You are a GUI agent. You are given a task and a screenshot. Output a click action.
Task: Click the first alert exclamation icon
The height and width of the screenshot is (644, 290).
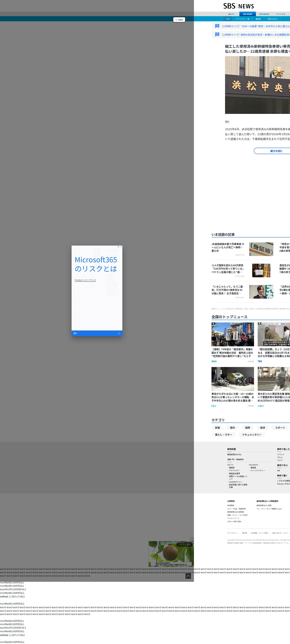click(217, 26)
